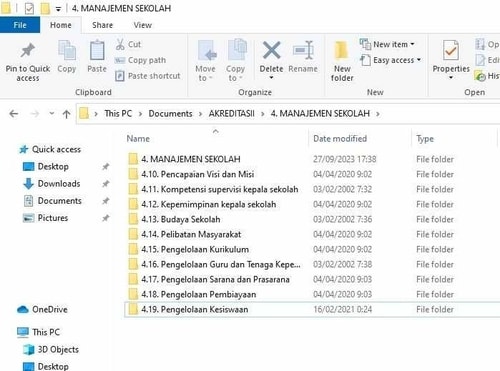This screenshot has width=500, height=371.
Task: Switch to the Home ribbon tab
Action: pyautogui.click(x=61, y=25)
